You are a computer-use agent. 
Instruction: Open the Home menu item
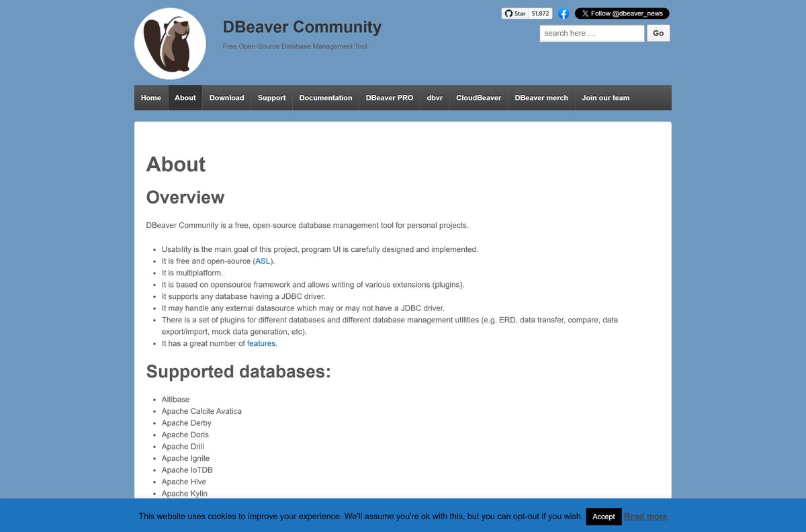click(x=151, y=97)
